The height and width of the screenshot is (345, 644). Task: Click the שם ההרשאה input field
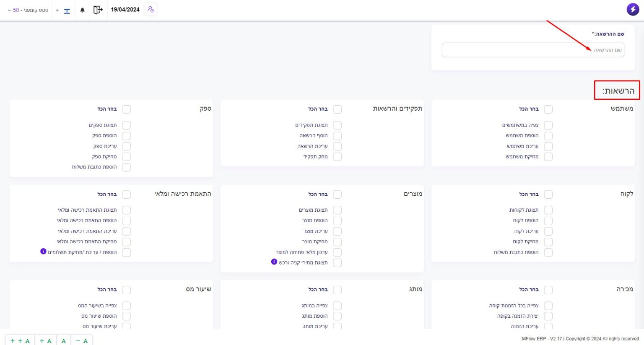coord(532,50)
